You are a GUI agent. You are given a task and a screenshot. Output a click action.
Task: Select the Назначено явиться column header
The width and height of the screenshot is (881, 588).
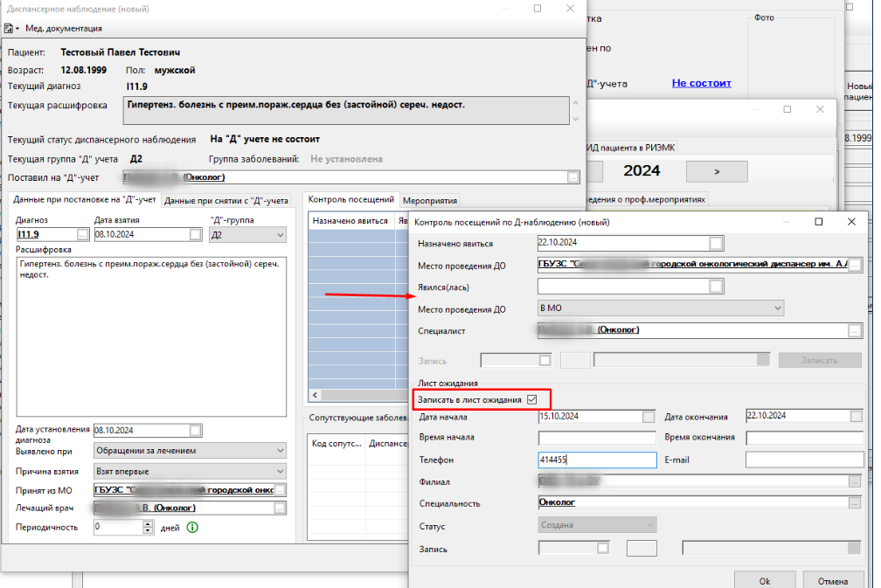click(350, 221)
